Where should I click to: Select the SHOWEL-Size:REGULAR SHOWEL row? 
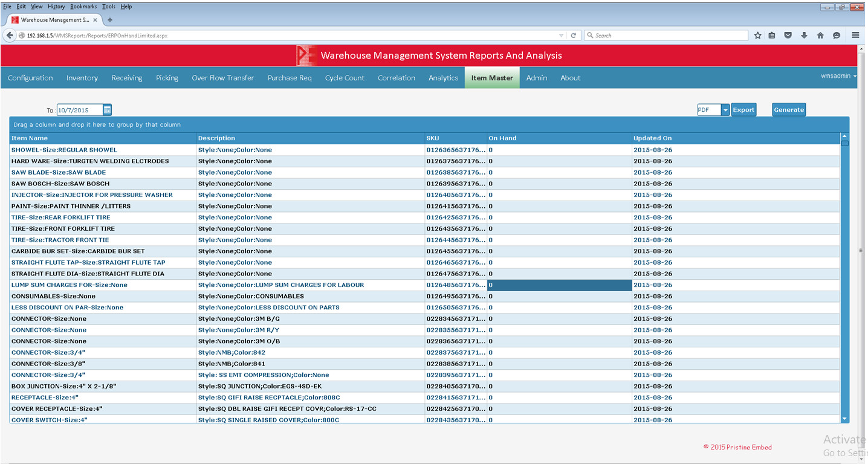pyautogui.click(x=424, y=150)
